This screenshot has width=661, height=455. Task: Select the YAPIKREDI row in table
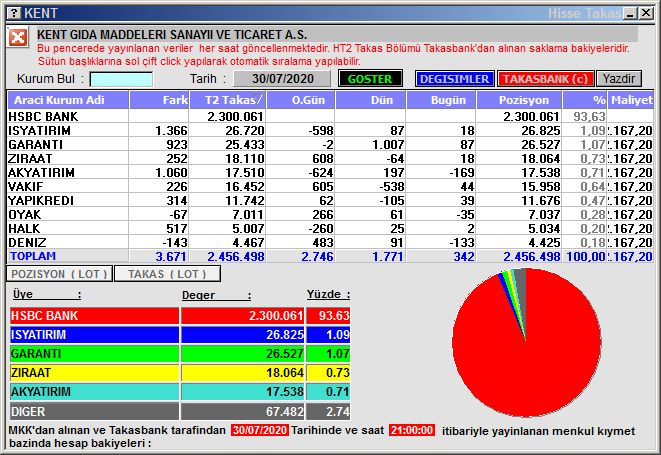point(330,200)
